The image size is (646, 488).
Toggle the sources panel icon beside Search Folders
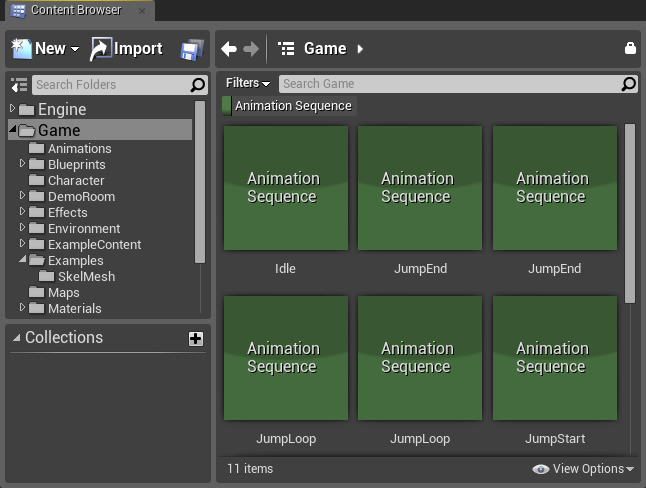(x=19, y=85)
